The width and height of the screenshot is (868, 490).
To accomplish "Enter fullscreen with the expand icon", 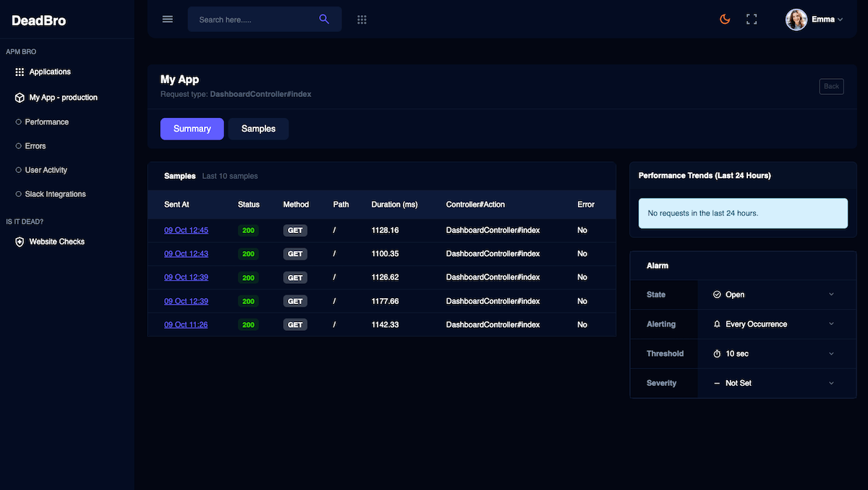I will 752,20.
